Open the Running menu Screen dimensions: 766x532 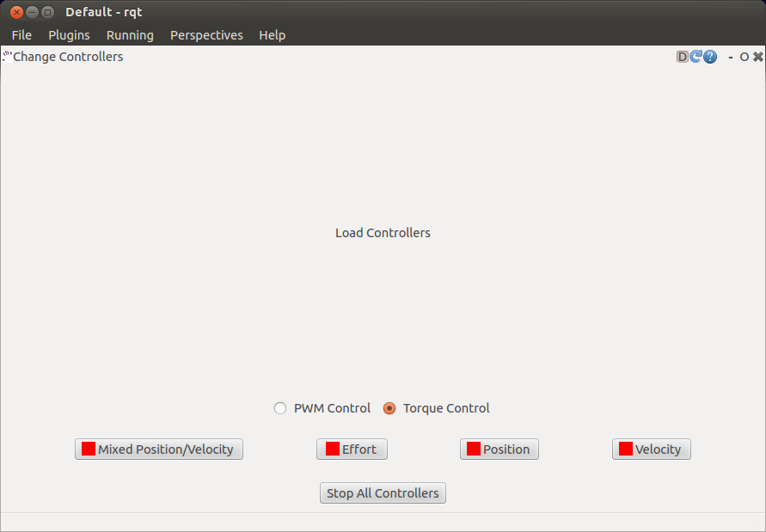130,35
